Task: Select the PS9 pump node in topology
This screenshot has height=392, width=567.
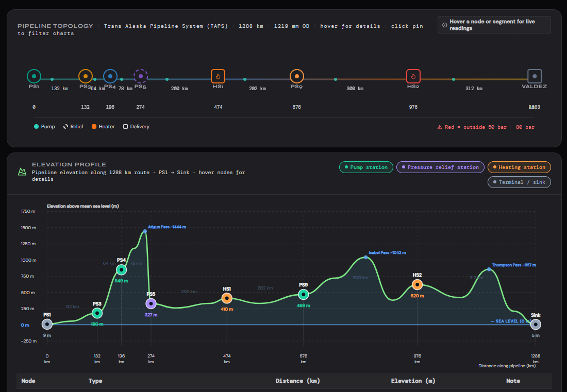Action: click(296, 76)
